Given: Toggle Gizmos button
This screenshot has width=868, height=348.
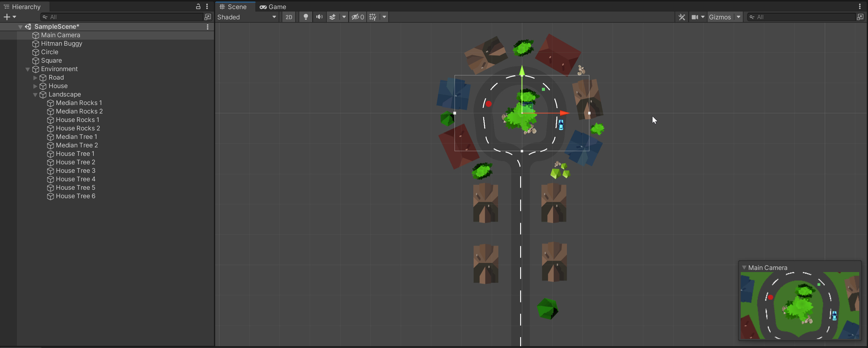Looking at the screenshot, I should click(x=720, y=17).
